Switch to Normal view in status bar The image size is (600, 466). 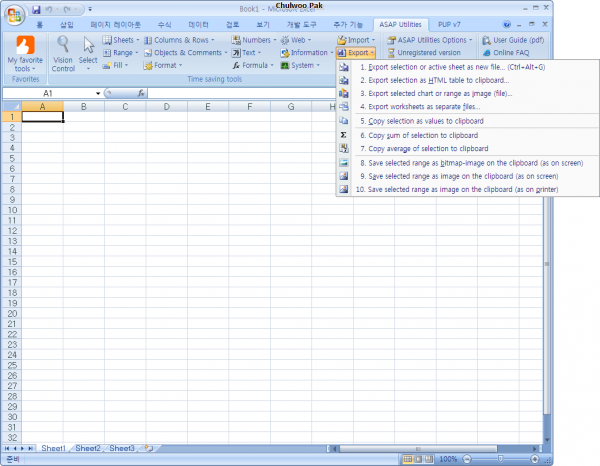click(408, 459)
